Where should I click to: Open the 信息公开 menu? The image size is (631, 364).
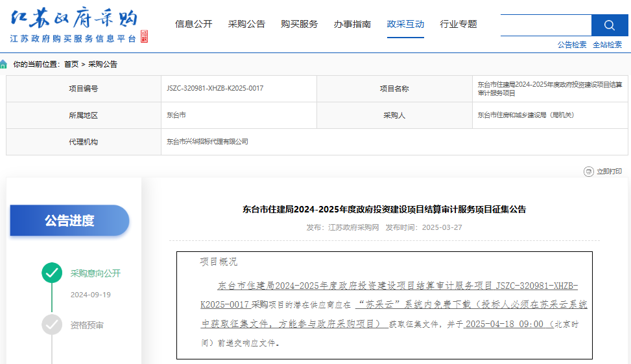[193, 24]
